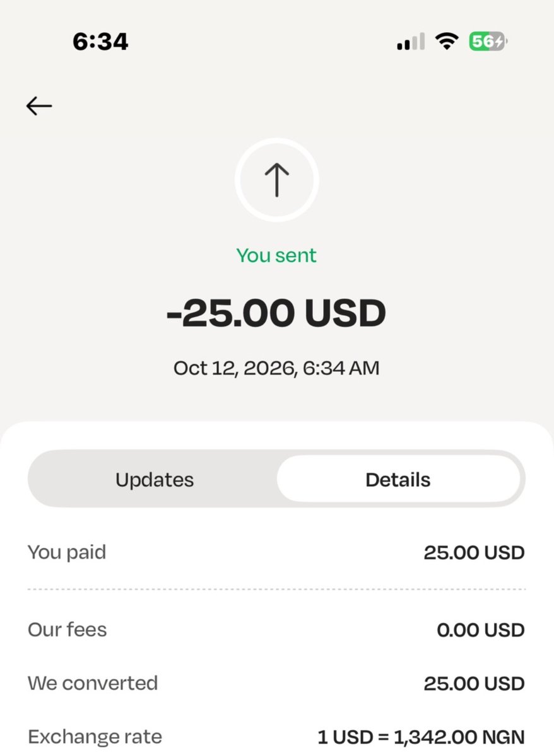Screen dimensions: 554x756
Task: Tap the 1 USD = 1,342.00 NGN rate
Action: pyautogui.click(x=421, y=737)
